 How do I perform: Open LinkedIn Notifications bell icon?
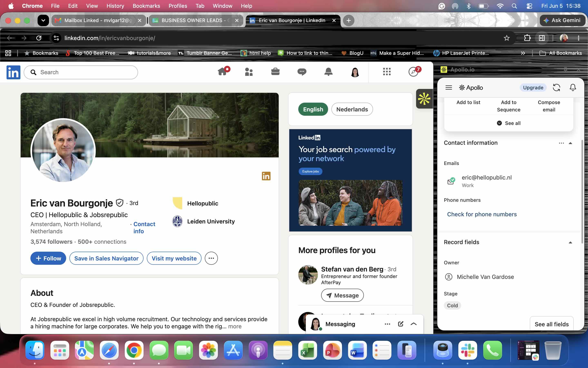(x=328, y=72)
